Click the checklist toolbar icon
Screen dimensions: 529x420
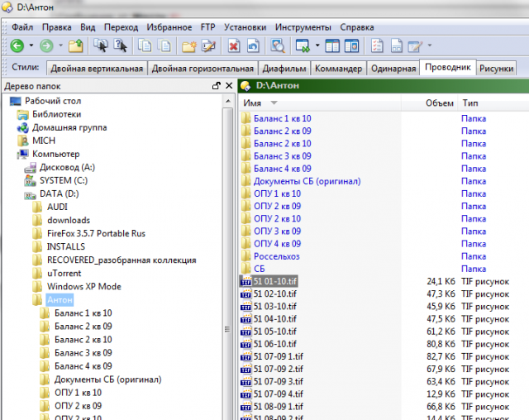click(x=377, y=45)
